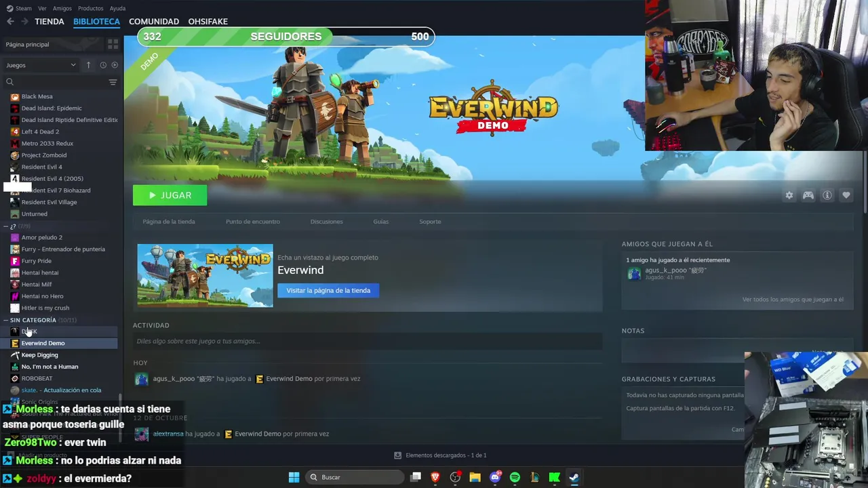
Task: Collapse the ¿? category group
Action: tap(6, 226)
